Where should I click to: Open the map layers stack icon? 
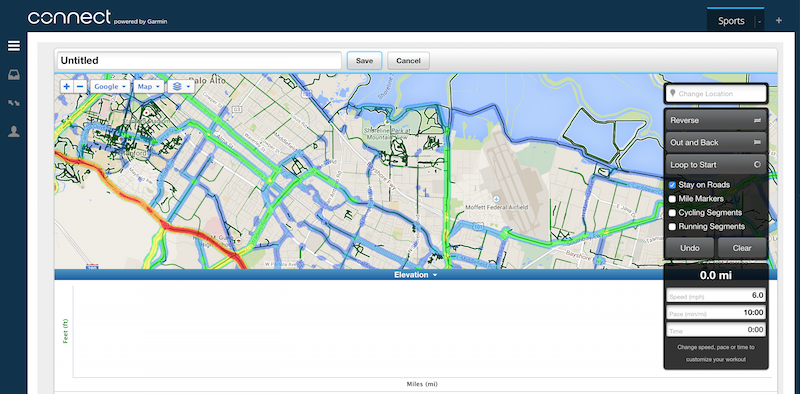click(181, 87)
